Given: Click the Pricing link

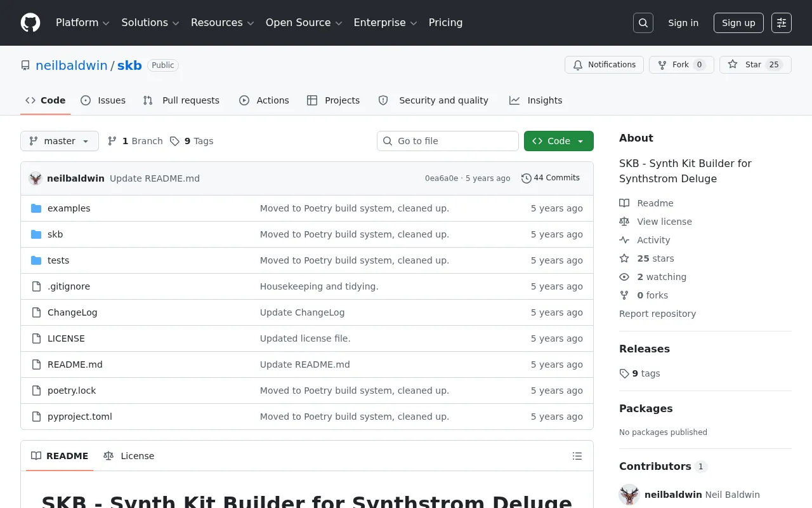Looking at the screenshot, I should click(445, 23).
